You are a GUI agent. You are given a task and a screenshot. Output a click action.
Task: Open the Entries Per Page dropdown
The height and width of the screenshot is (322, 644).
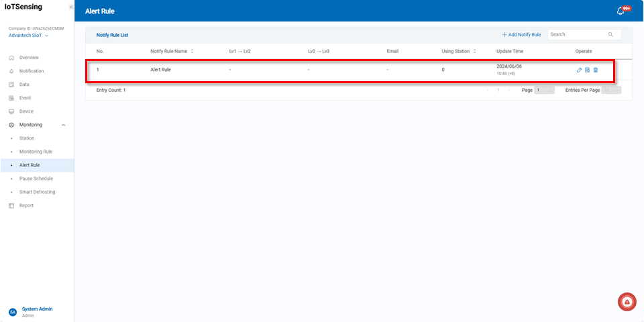610,90
